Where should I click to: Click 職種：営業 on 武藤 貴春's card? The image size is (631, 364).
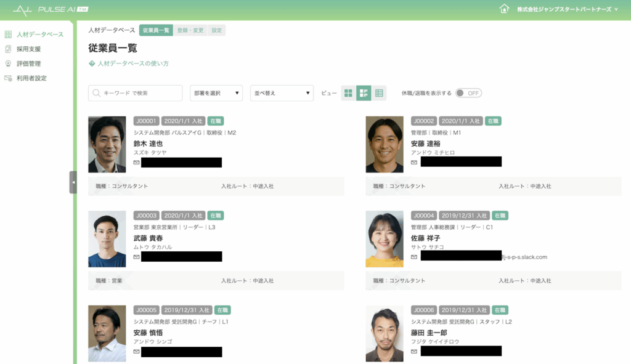tap(109, 281)
